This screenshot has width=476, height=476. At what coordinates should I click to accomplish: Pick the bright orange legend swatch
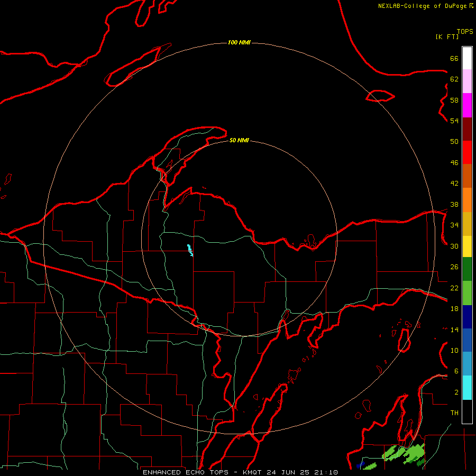467,200
